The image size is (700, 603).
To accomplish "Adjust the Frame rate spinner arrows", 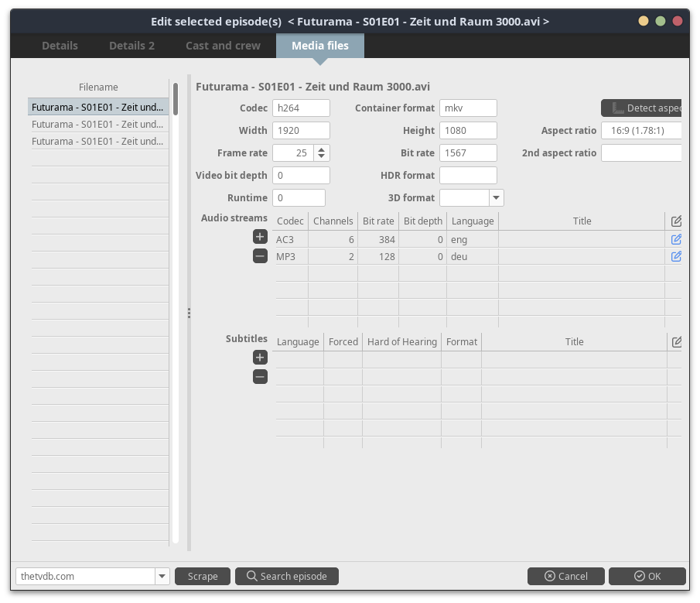I will pyautogui.click(x=322, y=153).
